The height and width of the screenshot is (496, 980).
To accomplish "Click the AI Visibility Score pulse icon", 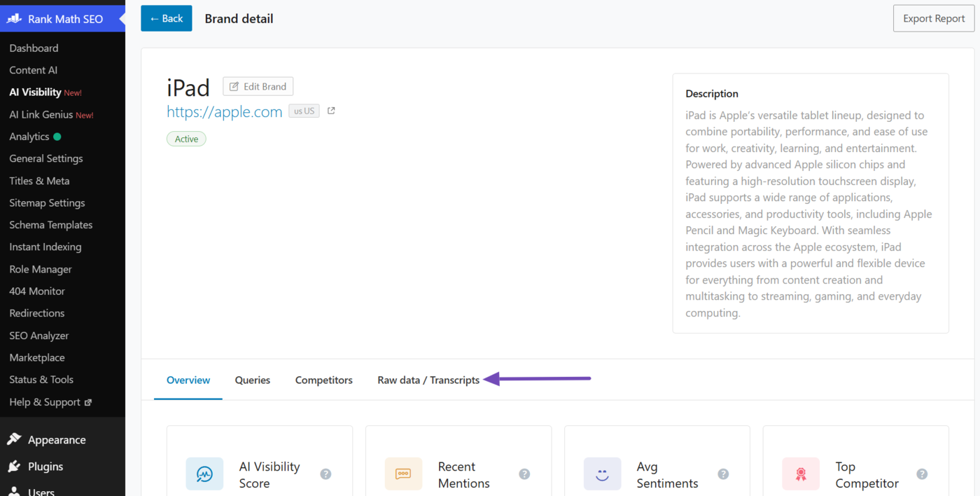I will pos(204,474).
